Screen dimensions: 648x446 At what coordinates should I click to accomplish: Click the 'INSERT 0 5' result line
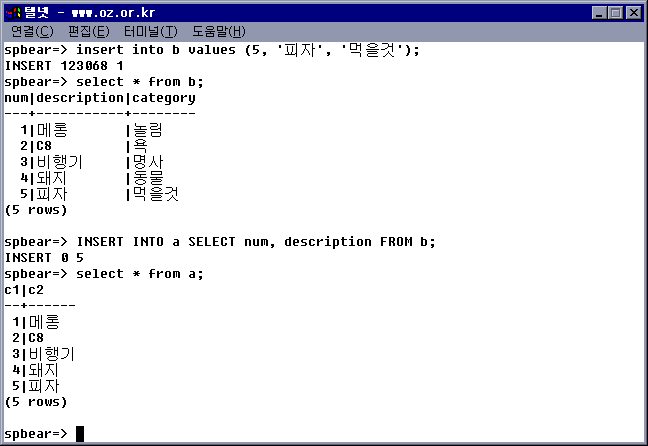point(44,258)
